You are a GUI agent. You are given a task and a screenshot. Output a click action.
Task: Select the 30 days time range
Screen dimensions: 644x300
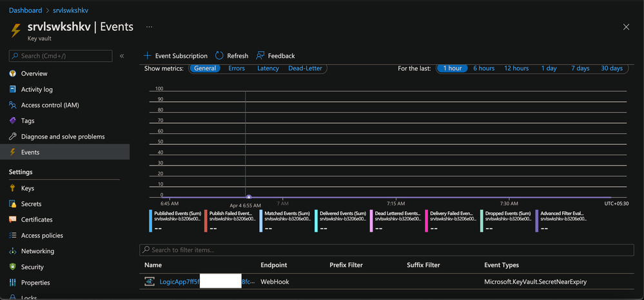pos(612,68)
